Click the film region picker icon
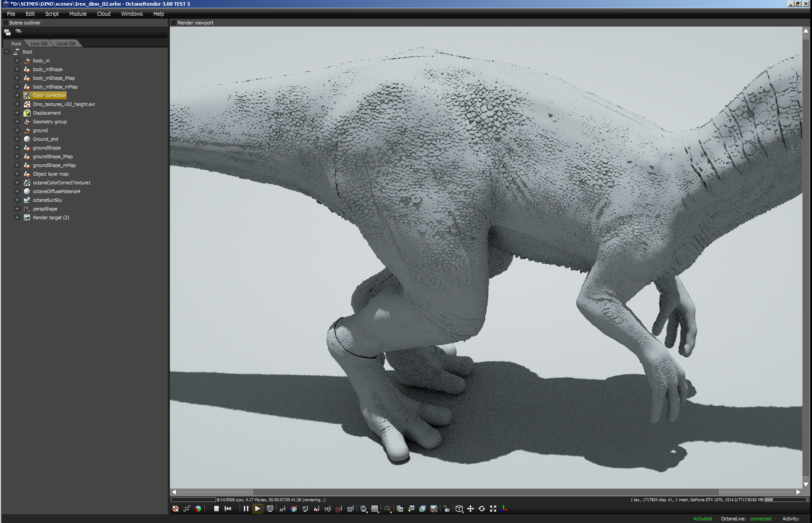 [350, 509]
